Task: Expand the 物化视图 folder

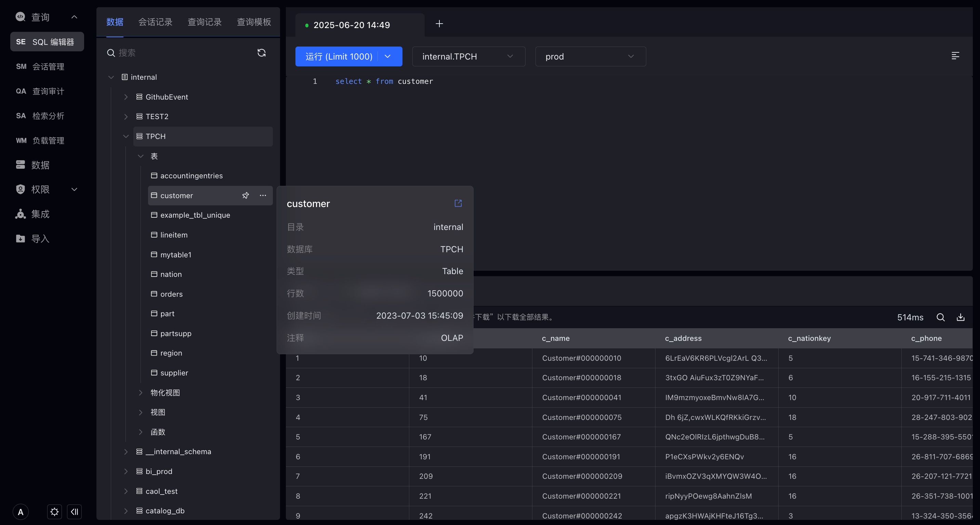Action: coord(141,393)
